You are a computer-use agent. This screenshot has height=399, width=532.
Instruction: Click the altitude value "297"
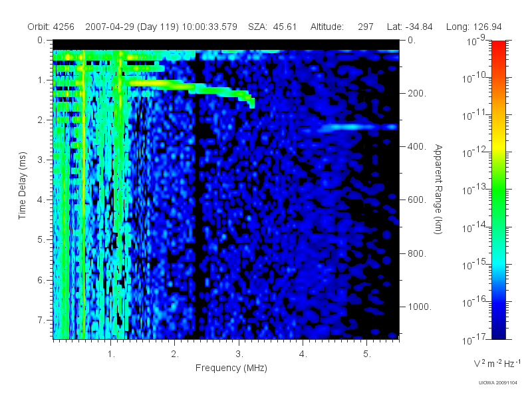click(365, 27)
